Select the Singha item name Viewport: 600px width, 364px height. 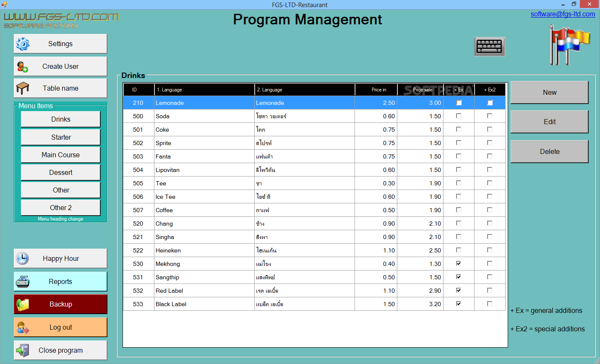point(165,237)
